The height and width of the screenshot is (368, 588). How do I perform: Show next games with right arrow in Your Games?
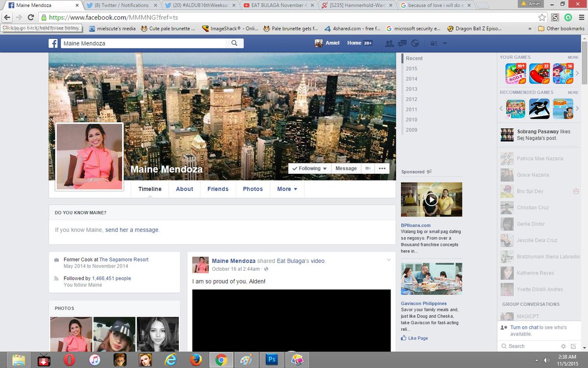pyautogui.click(x=577, y=74)
